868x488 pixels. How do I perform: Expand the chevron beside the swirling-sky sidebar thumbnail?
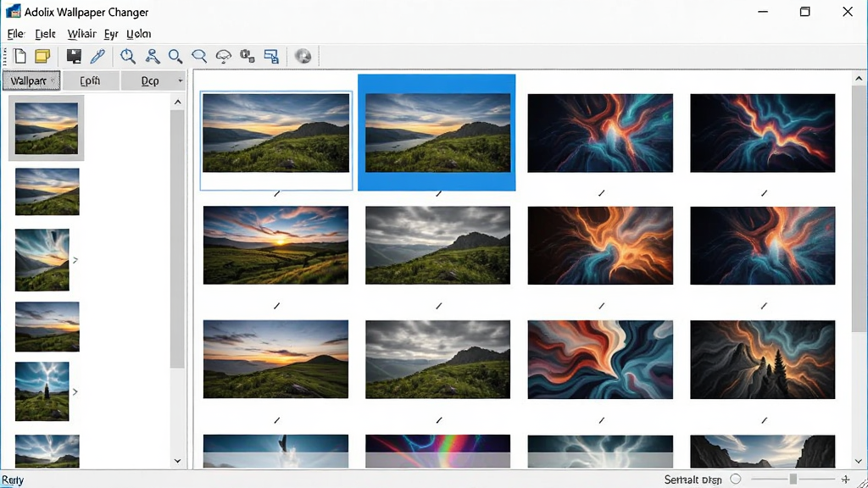[75, 260]
